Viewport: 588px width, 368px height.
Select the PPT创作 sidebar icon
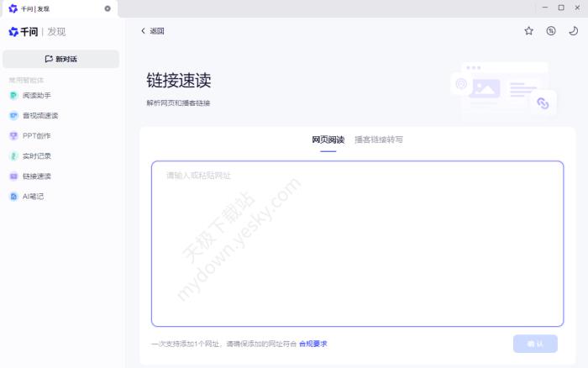click(x=13, y=136)
